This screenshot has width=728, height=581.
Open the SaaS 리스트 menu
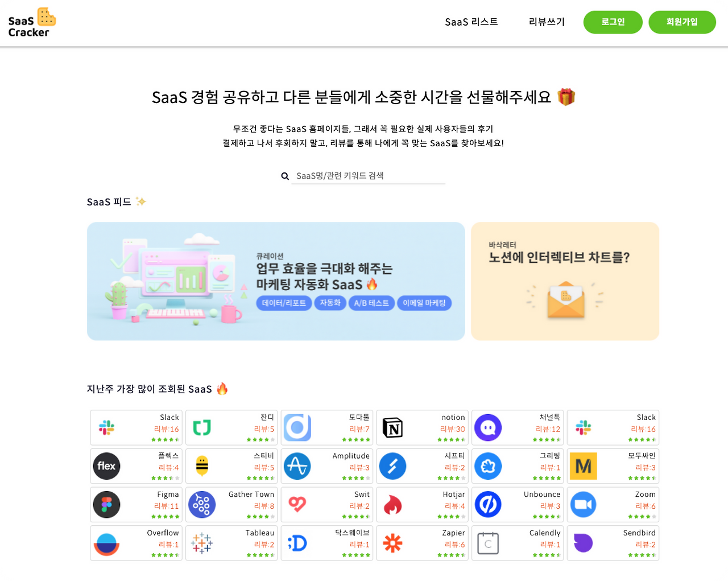coord(471,22)
